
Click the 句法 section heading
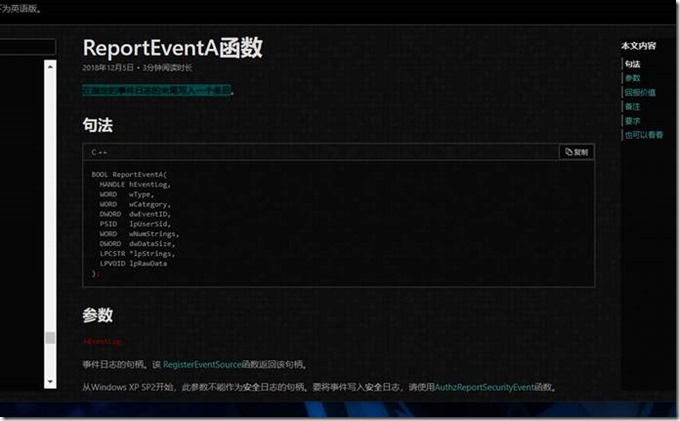coord(98,125)
